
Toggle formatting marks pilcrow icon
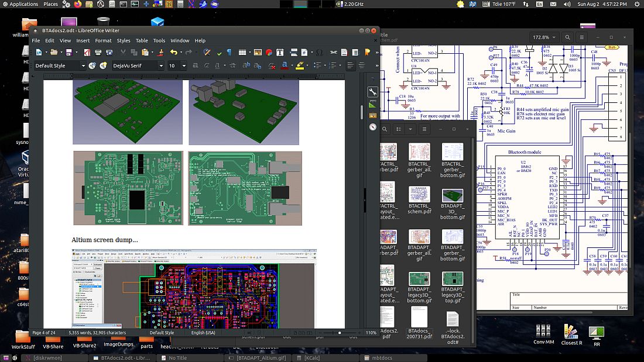point(229,52)
